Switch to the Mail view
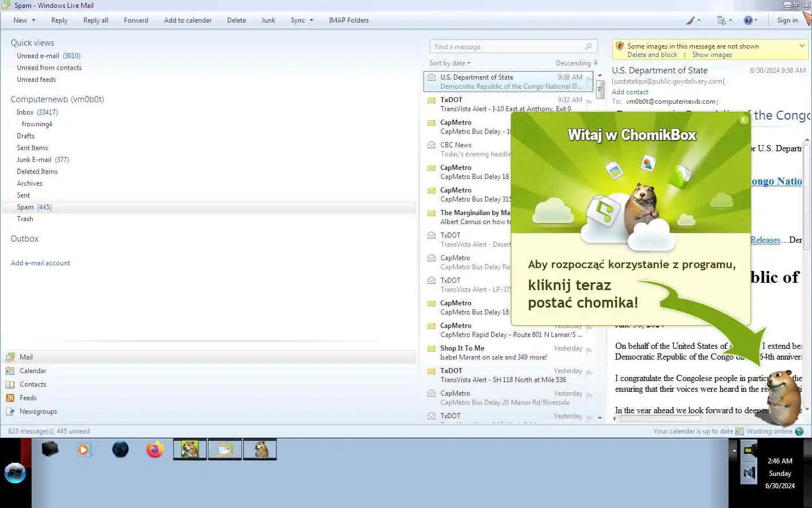This screenshot has height=508, width=812. coord(209,357)
